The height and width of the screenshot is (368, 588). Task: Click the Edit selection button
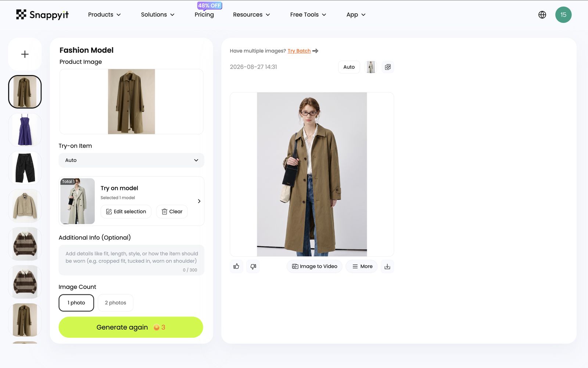126,212
